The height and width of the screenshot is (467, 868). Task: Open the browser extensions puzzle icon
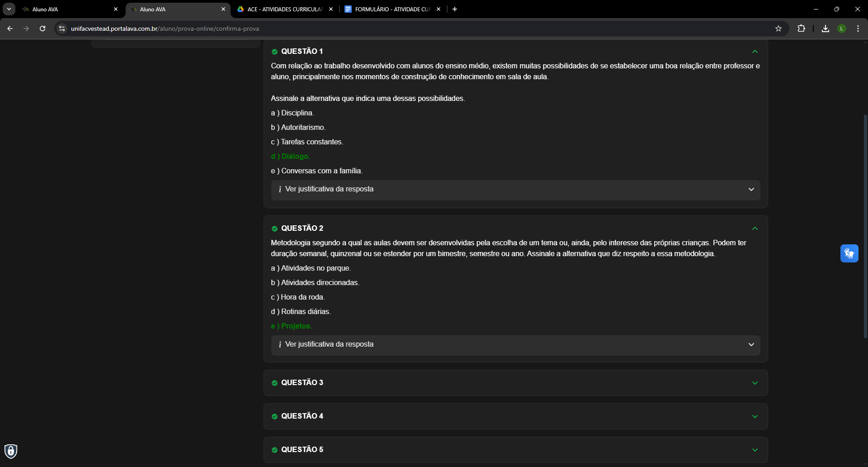click(x=801, y=29)
